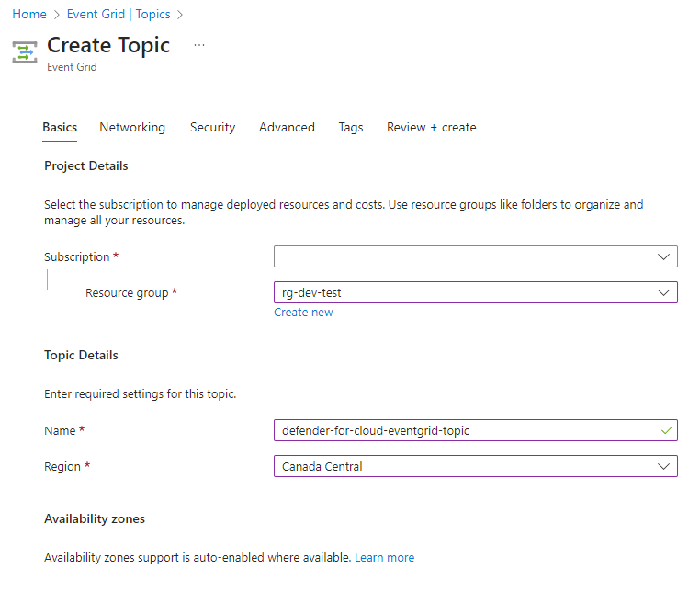Click the green checkmark in Name field

[667, 430]
